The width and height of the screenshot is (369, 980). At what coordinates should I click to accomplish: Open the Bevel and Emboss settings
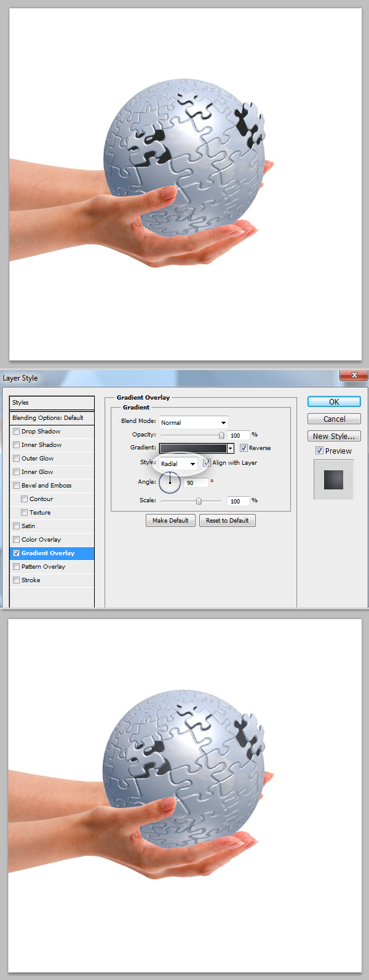pos(47,486)
